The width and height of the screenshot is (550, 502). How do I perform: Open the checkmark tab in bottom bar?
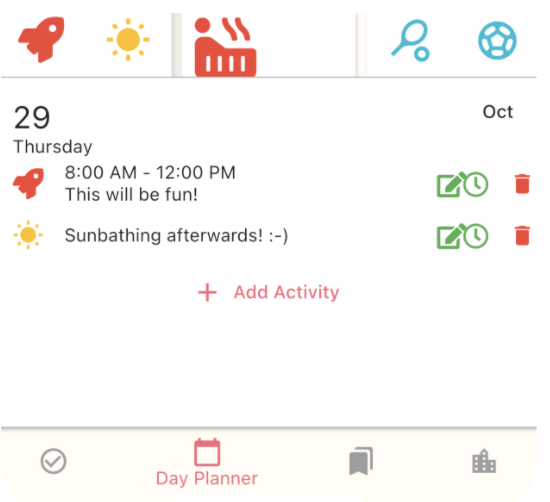click(53, 461)
